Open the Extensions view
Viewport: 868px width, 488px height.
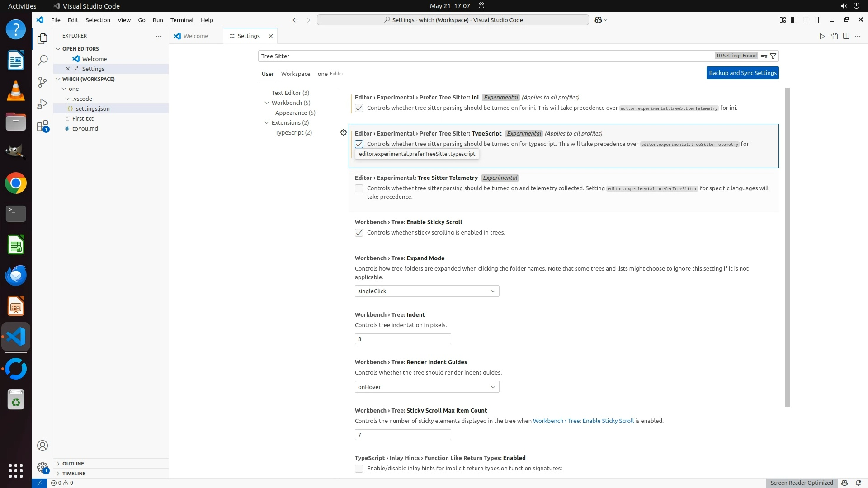[42, 126]
